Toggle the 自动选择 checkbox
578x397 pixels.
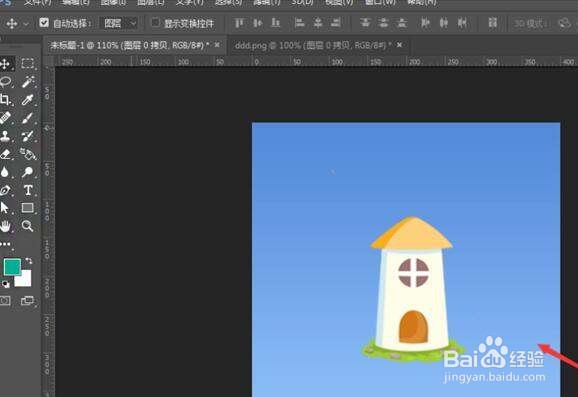tap(44, 23)
